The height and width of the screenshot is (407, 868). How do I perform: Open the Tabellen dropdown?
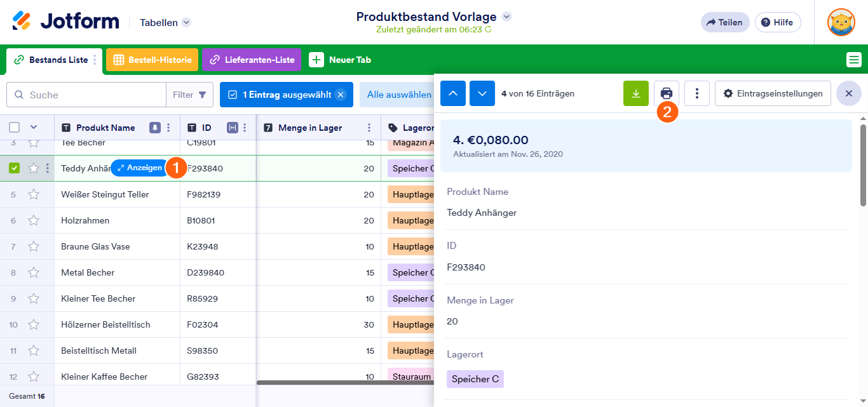point(165,22)
